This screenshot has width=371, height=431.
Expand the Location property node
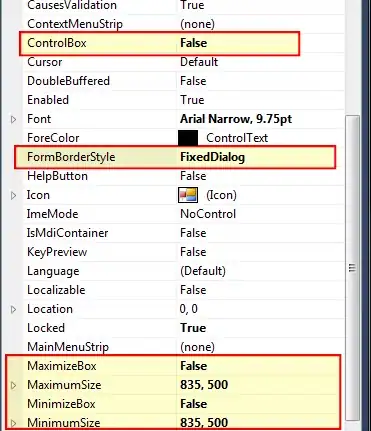[x=13, y=309]
